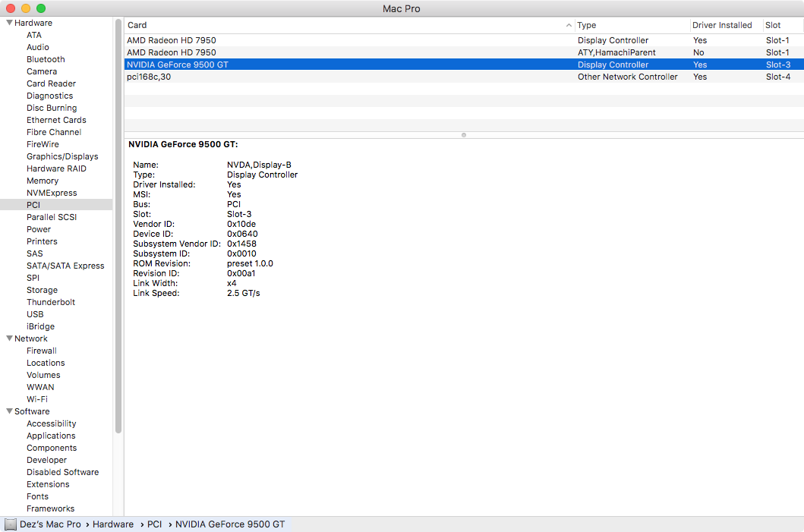Click the split pane divider handle

pos(464,135)
